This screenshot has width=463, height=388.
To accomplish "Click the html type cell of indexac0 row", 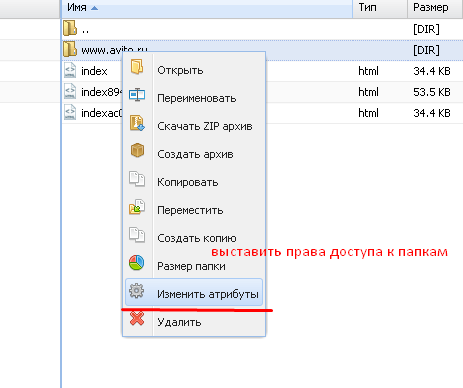I will pos(368,113).
